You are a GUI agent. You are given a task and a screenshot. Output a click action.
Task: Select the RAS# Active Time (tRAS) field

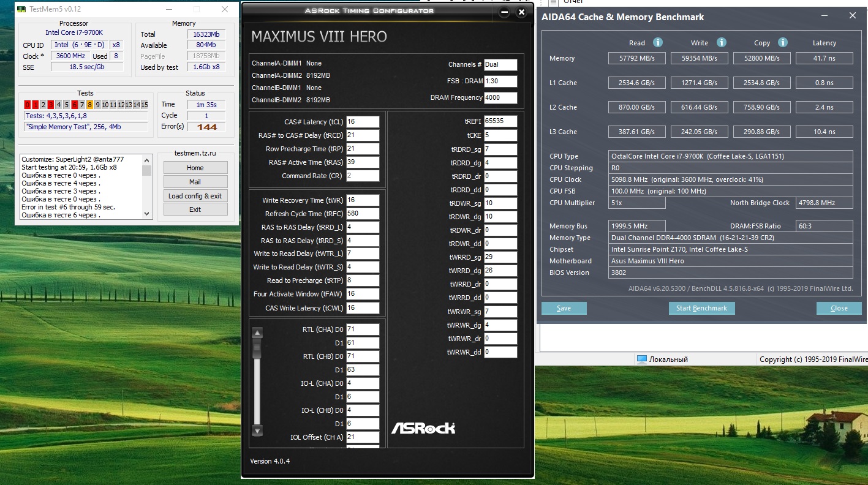click(363, 162)
